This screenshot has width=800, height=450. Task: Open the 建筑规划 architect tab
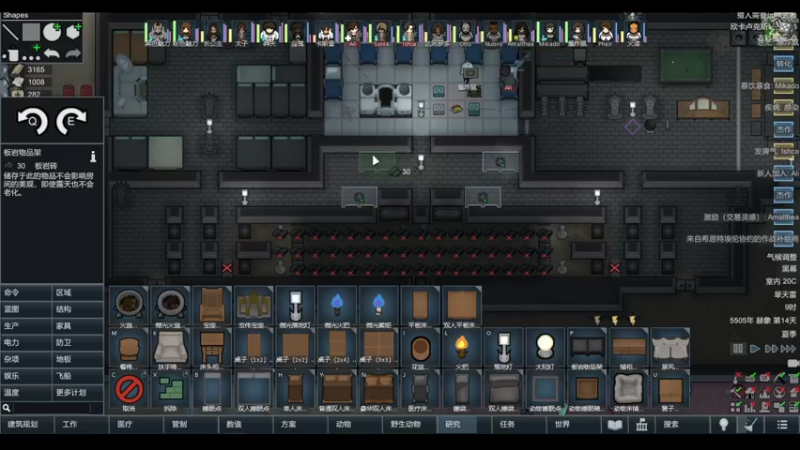coord(27,424)
